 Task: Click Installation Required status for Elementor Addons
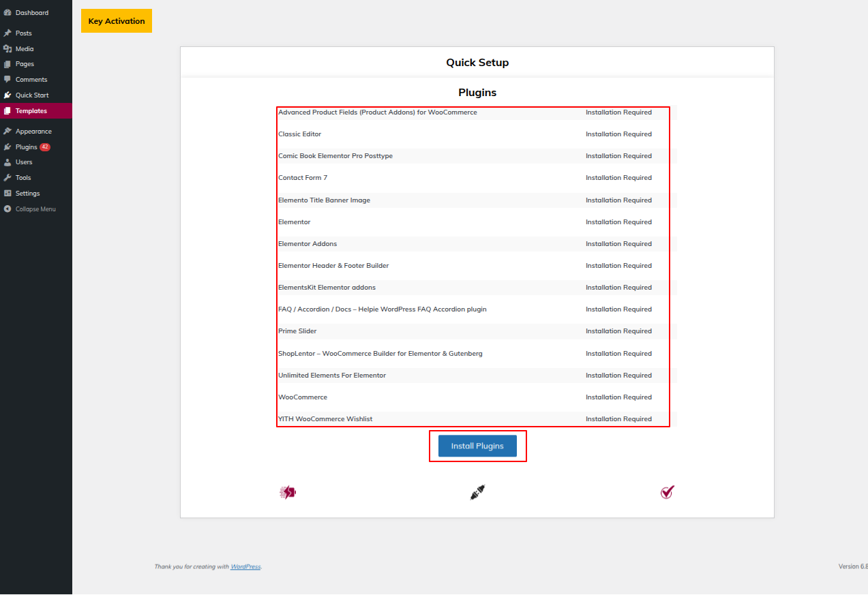[618, 244]
